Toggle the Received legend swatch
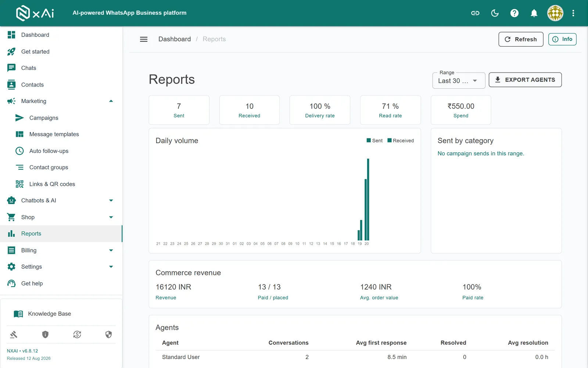This screenshot has width=588, height=368. (x=390, y=140)
